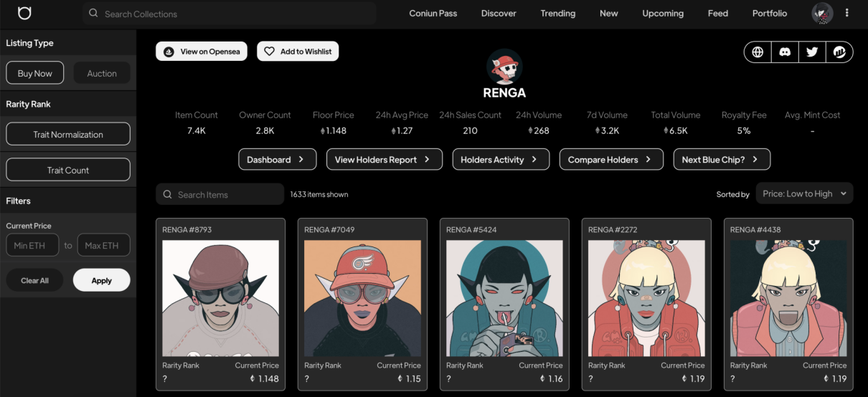Open the New page
The image size is (868, 397).
point(609,13)
